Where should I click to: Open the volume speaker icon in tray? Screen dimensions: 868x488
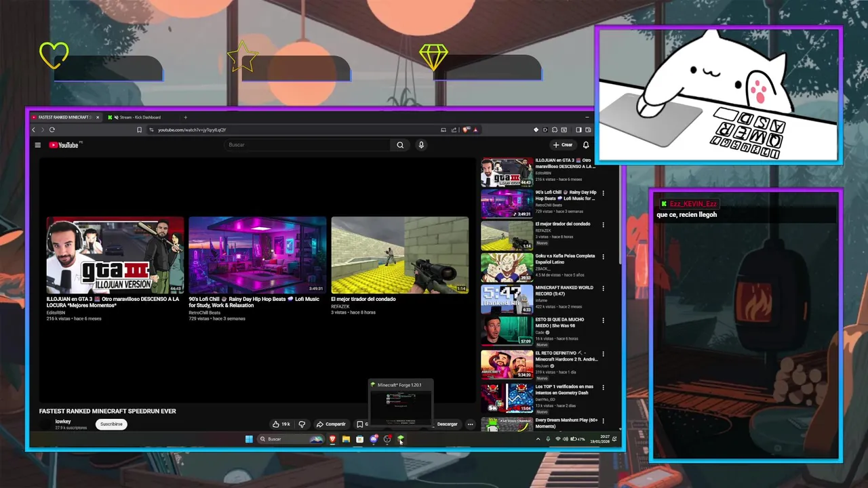566,439
